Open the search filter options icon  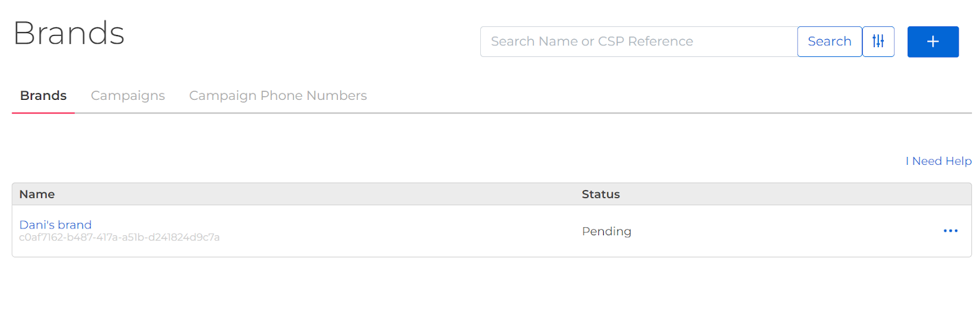pyautogui.click(x=878, y=42)
